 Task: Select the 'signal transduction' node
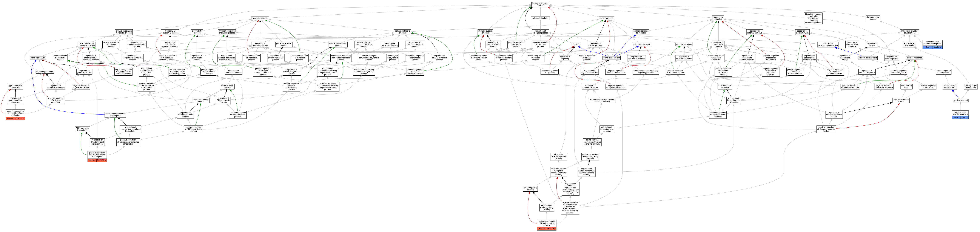coord(611,58)
